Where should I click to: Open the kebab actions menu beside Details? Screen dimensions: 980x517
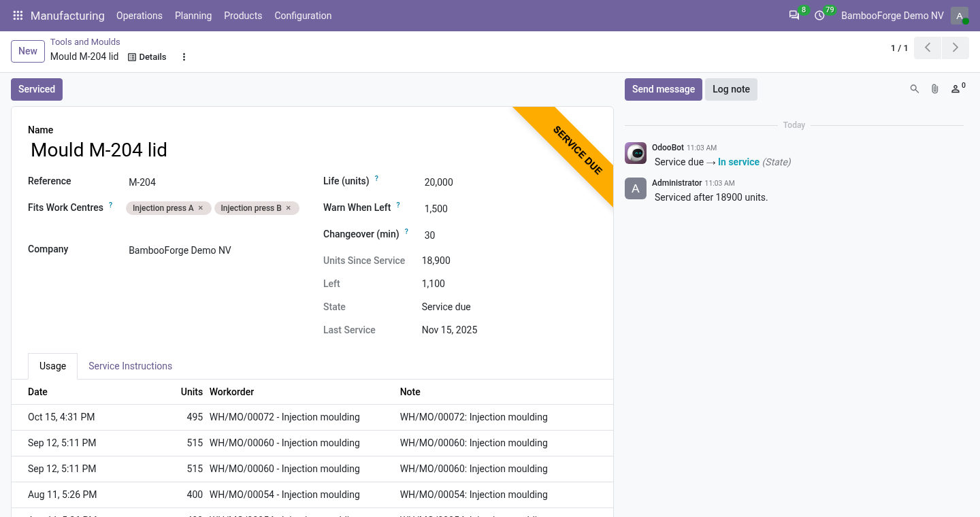pyautogui.click(x=184, y=57)
